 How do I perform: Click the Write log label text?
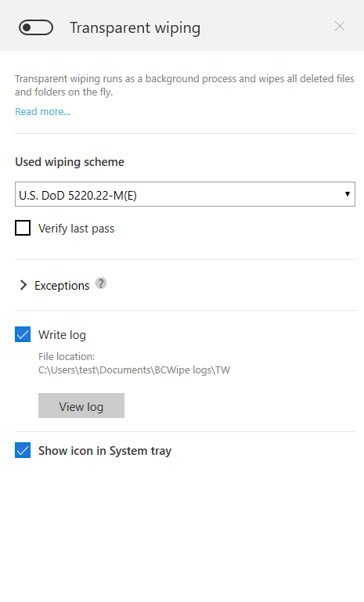coord(62,335)
